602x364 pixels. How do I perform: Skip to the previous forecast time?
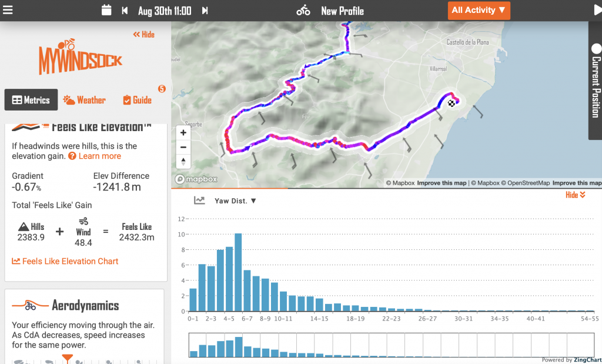tap(125, 11)
